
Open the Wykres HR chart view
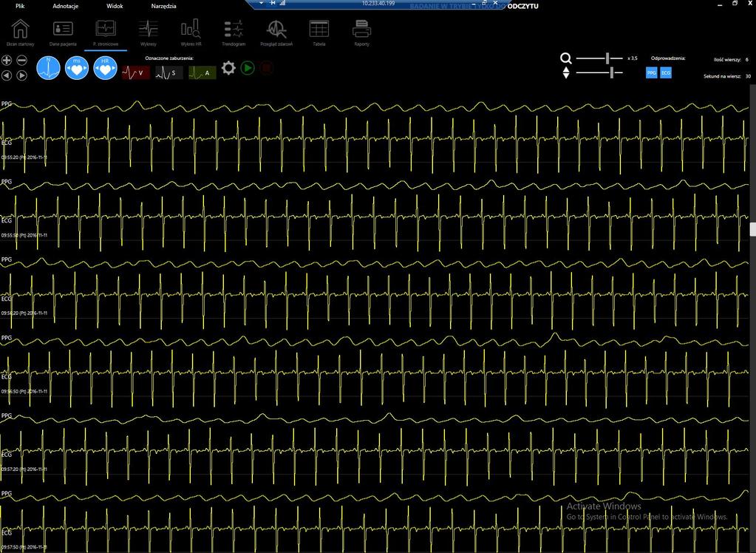click(191, 33)
